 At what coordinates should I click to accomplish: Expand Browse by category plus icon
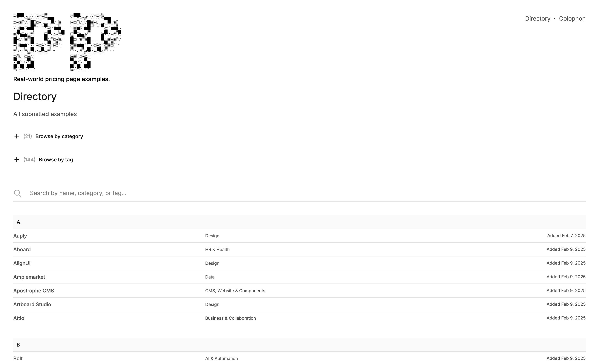(x=16, y=136)
